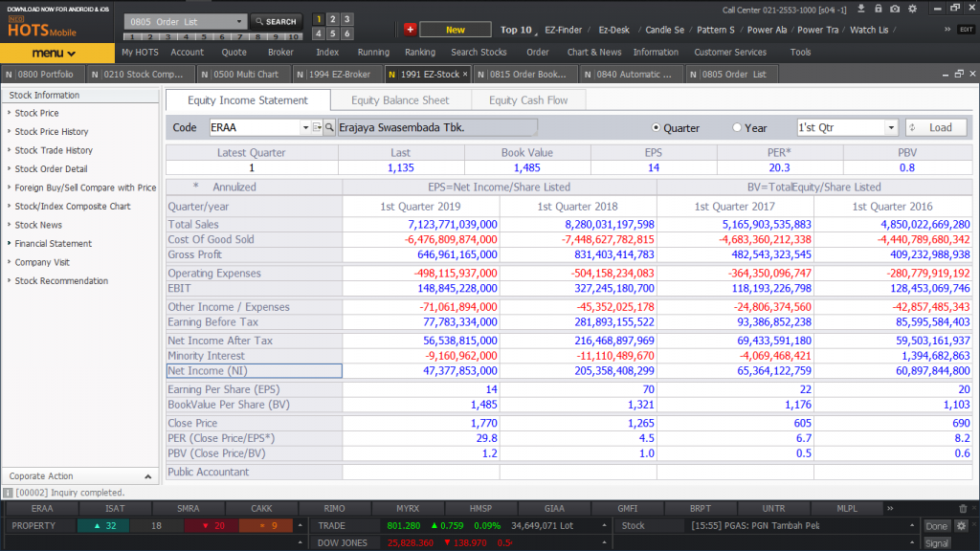
Task: Click the magnifier icon next to ERAA code
Action: [329, 127]
